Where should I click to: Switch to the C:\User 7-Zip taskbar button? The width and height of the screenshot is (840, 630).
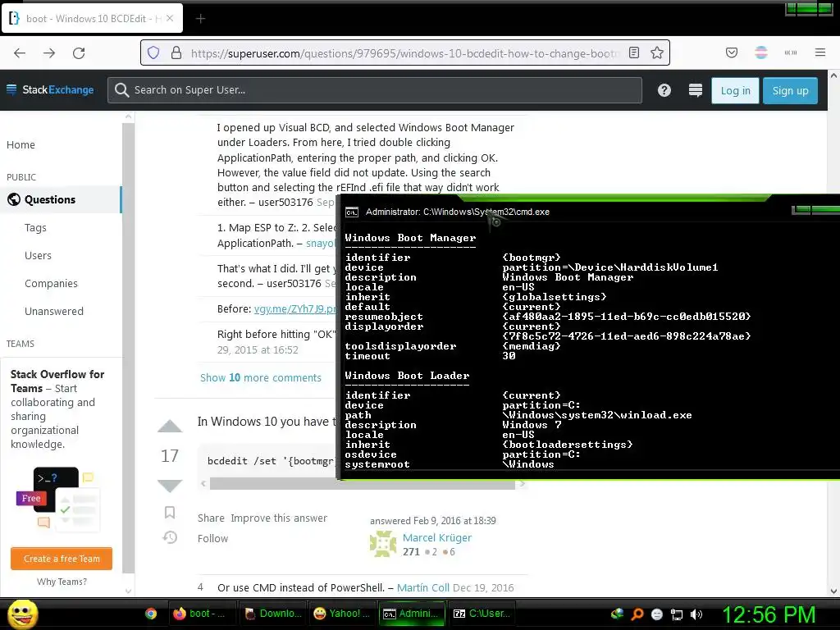coord(482,614)
